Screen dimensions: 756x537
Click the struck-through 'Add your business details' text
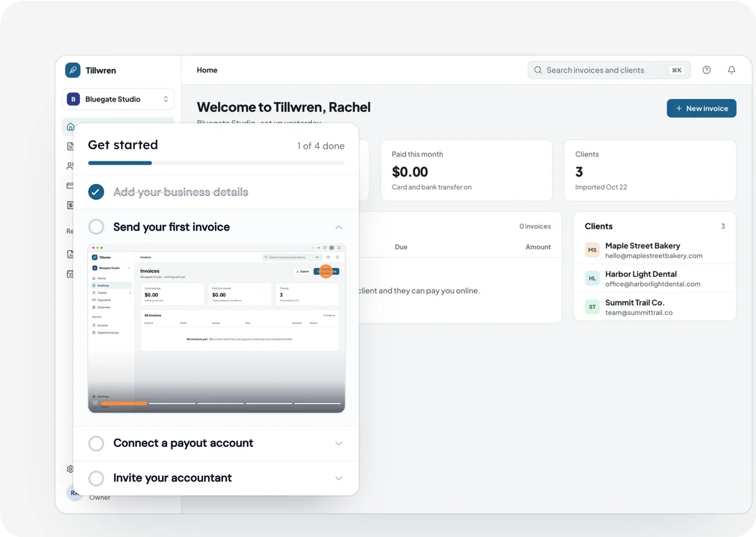click(x=181, y=192)
